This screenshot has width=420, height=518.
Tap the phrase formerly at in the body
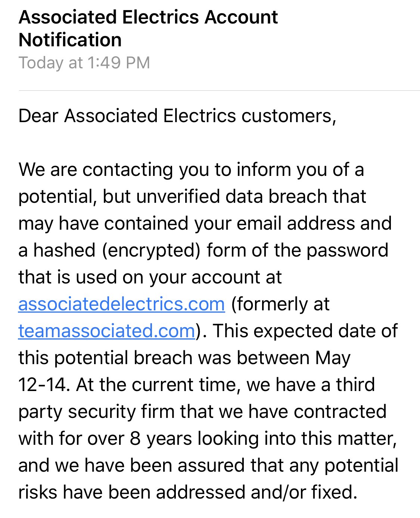coord(280,304)
